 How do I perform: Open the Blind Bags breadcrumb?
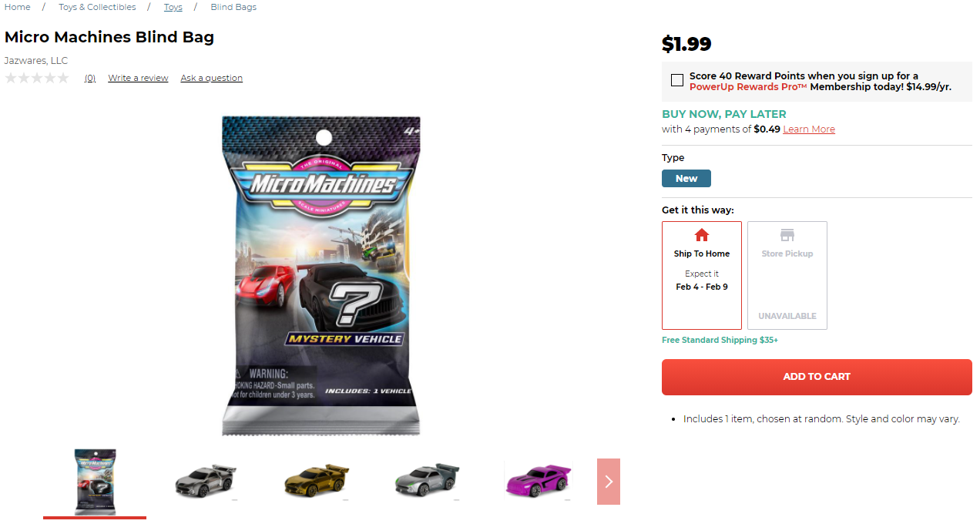[233, 7]
